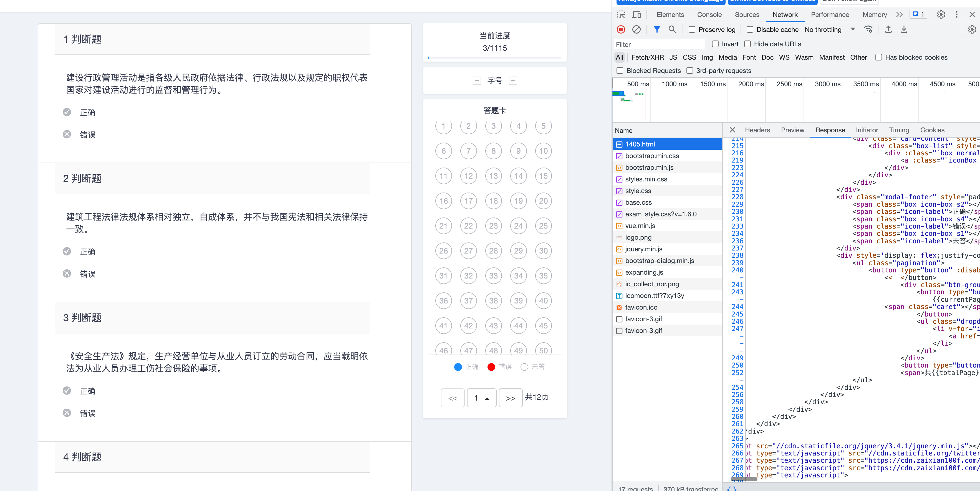
Task: Select icomoon.ttf?7xy13y request row
Action: (667, 295)
